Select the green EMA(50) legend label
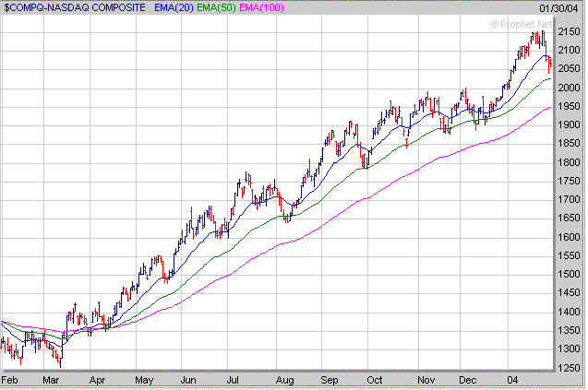This screenshot has width=588, height=390. (216, 7)
